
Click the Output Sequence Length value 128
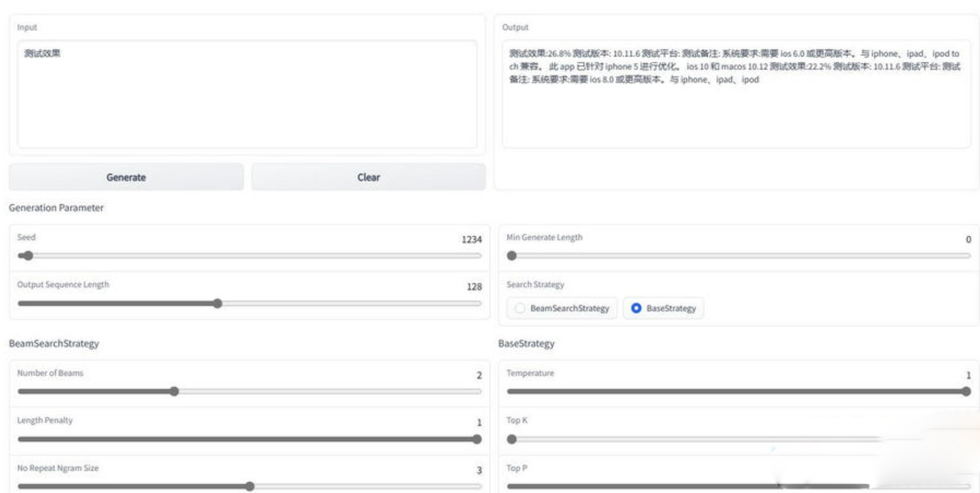click(x=474, y=287)
